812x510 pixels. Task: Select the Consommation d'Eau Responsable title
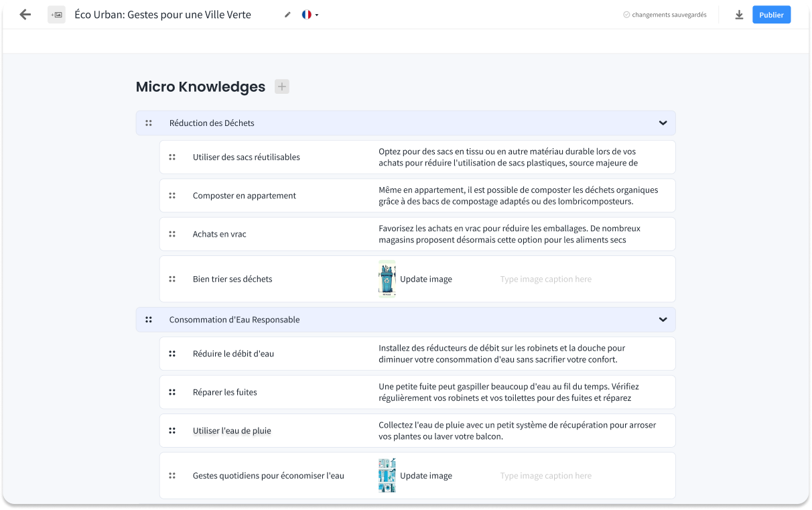[x=234, y=320]
